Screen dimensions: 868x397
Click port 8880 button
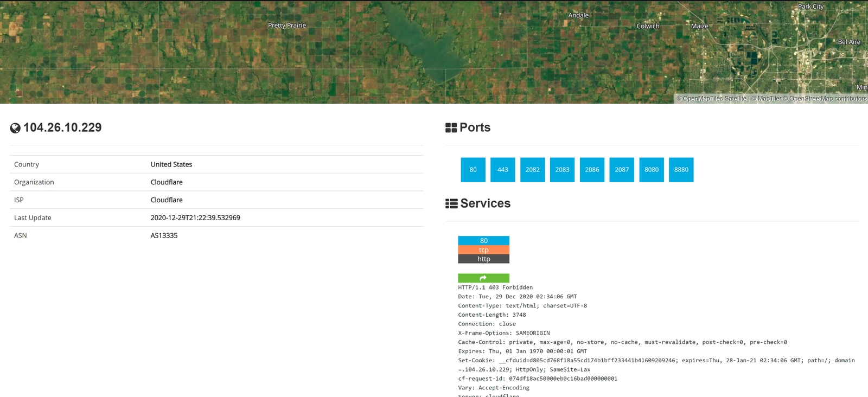(x=681, y=170)
